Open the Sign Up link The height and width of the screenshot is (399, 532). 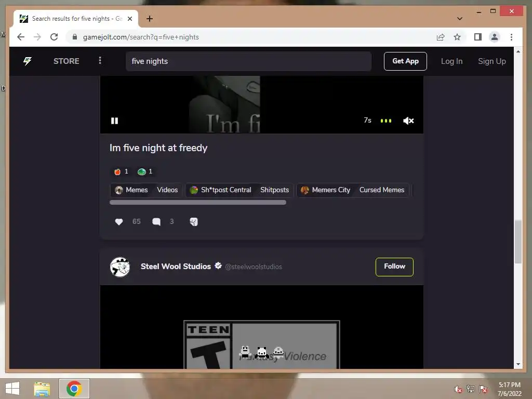(x=491, y=61)
